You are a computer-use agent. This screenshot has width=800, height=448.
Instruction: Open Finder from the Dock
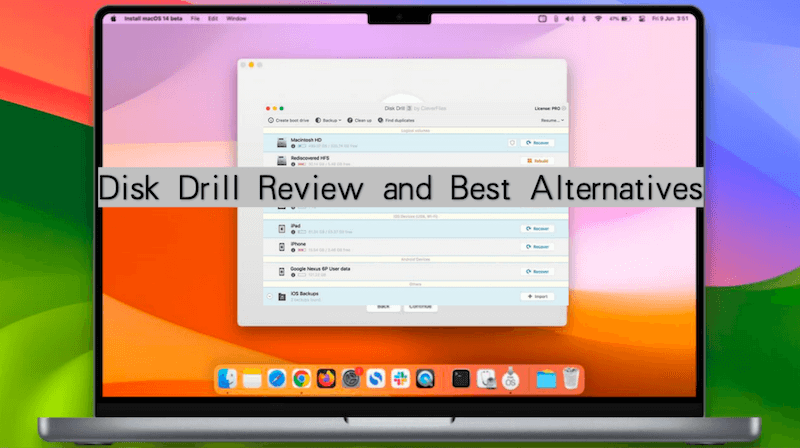[227, 379]
